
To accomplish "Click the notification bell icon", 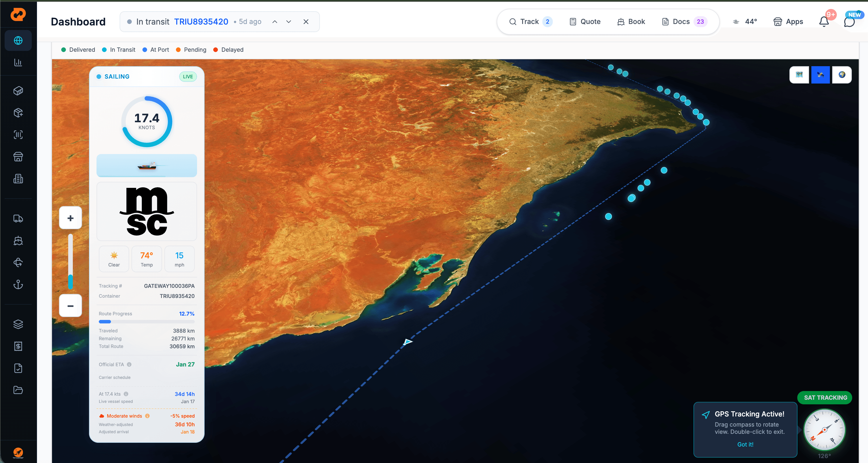I will [x=824, y=22].
